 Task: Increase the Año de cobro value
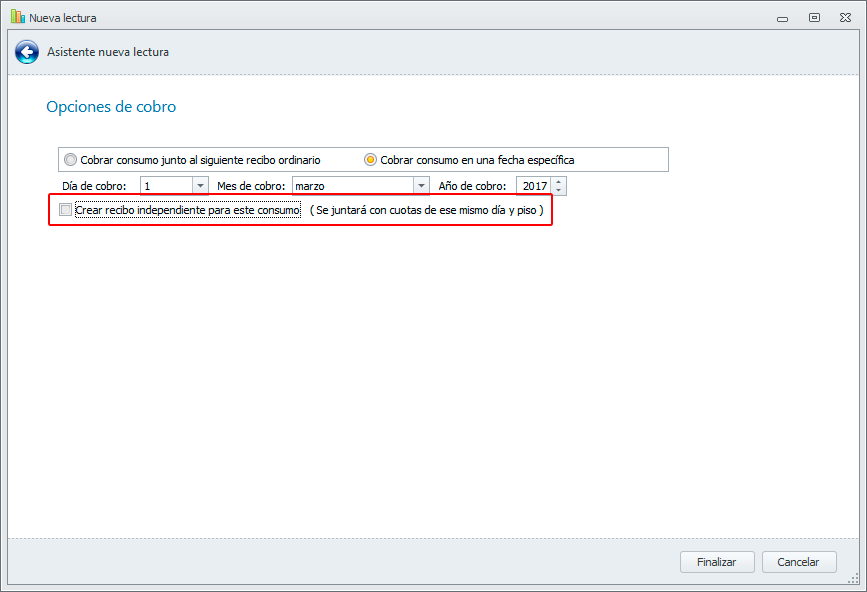[x=558, y=181]
